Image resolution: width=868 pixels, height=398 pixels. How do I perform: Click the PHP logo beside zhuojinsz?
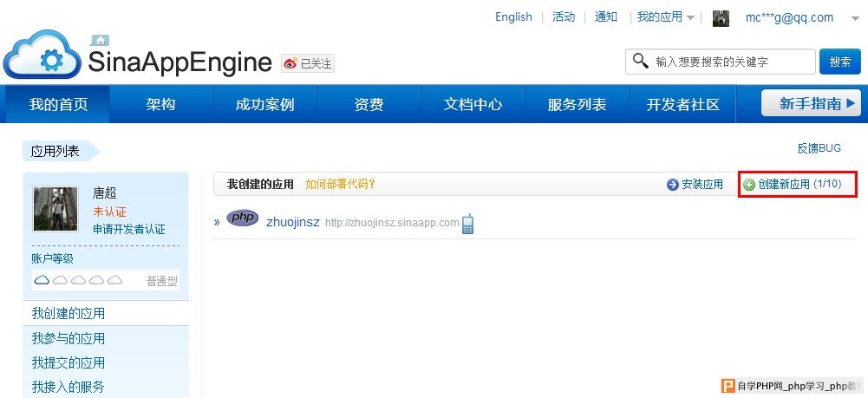click(243, 219)
